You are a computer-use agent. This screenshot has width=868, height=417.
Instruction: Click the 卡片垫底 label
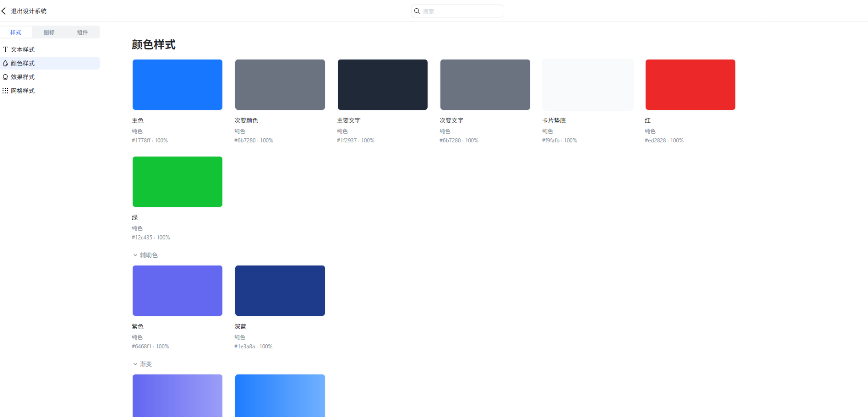(x=554, y=121)
